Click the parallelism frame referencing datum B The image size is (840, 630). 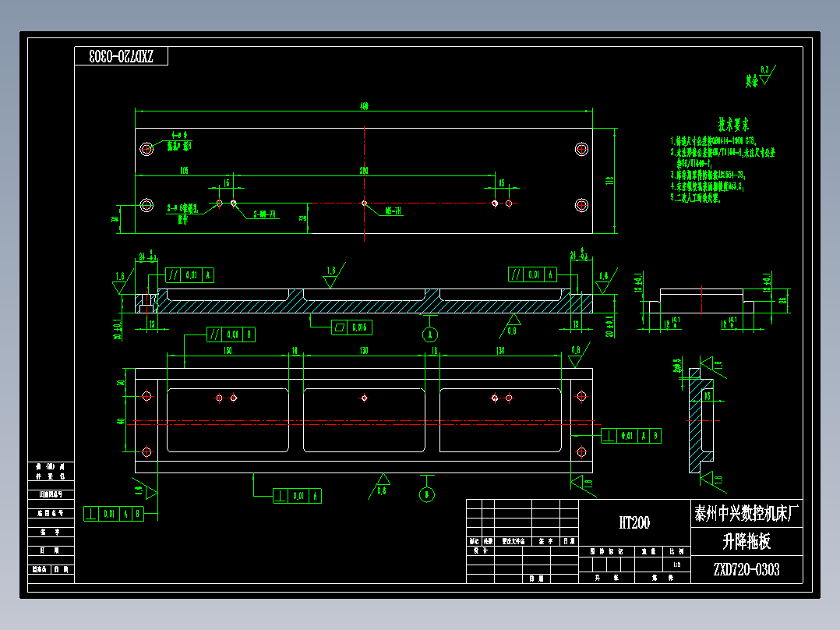[x=231, y=334]
